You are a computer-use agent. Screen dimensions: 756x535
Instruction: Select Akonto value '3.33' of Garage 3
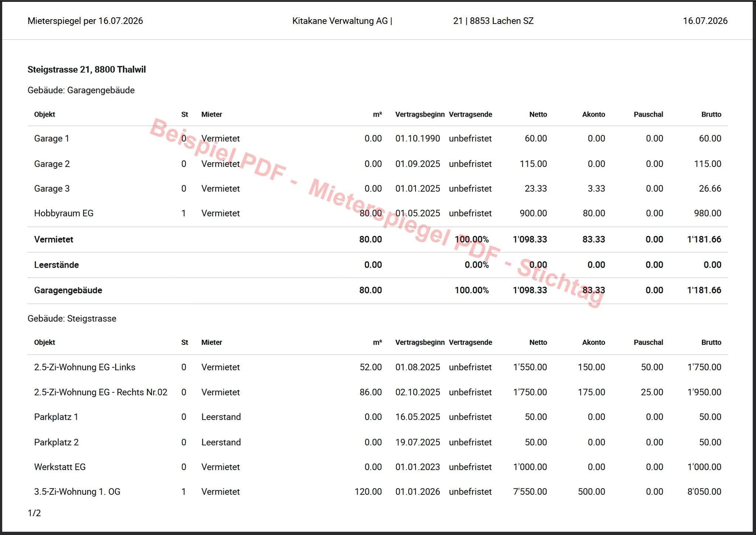[596, 188]
